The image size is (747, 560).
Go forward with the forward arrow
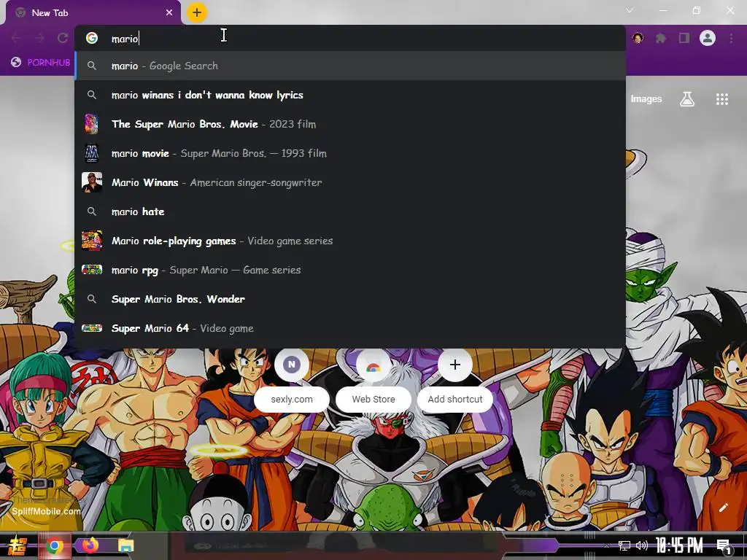click(x=39, y=38)
